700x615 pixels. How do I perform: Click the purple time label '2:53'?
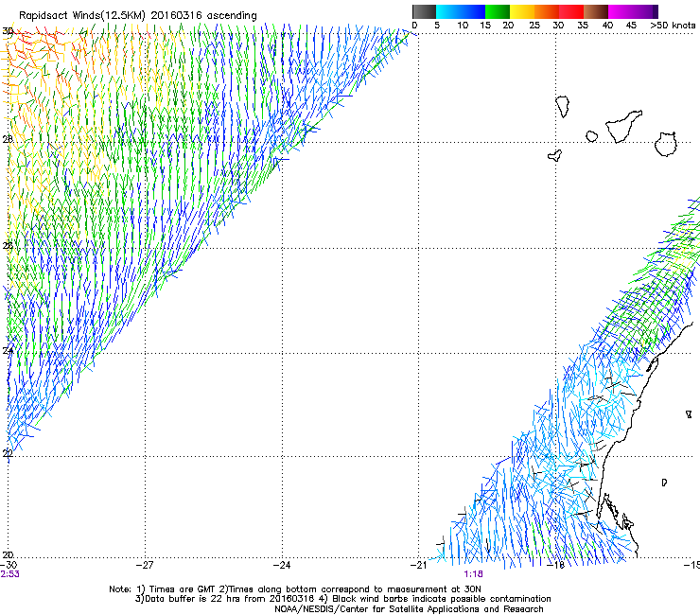coord(9,574)
